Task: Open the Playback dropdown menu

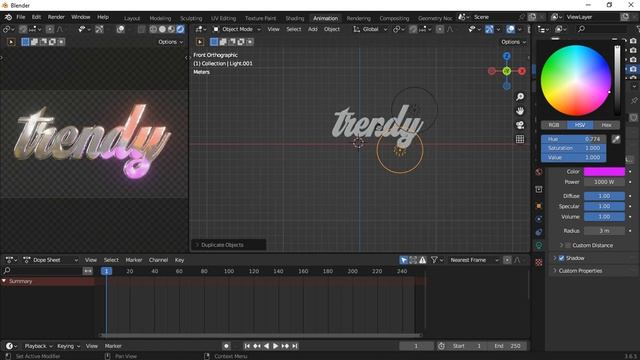Action: [38, 346]
